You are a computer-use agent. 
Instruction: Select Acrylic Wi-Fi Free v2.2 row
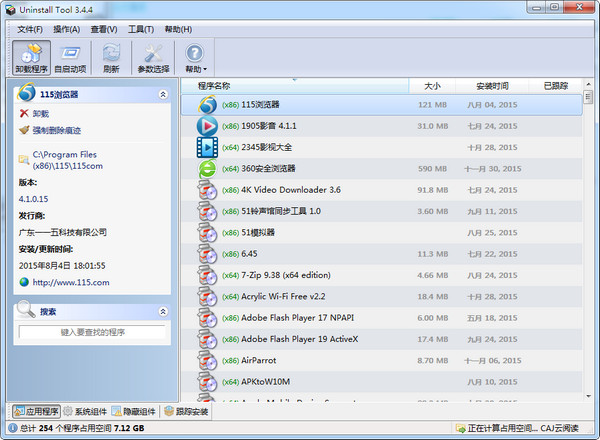click(x=382, y=297)
